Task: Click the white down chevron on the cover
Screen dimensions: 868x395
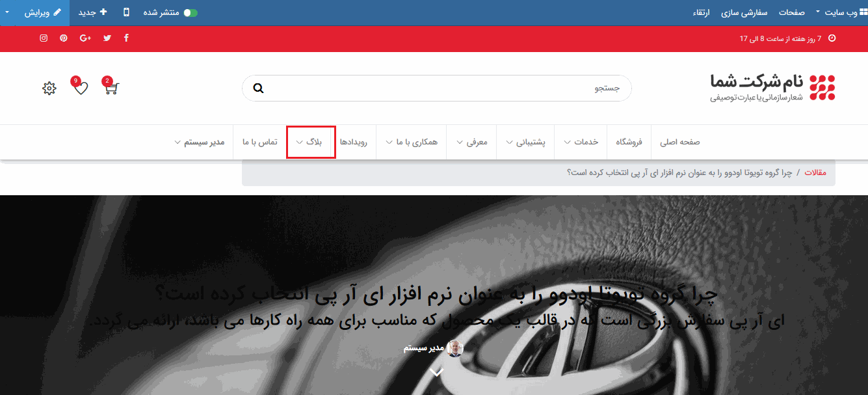Action: [x=437, y=372]
